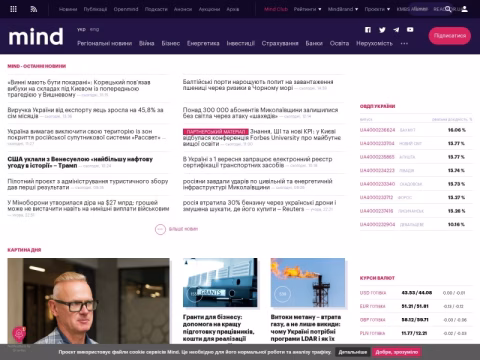Click the circle icon beside Більше новин
This screenshot has height=360, width=480.
click(160, 229)
